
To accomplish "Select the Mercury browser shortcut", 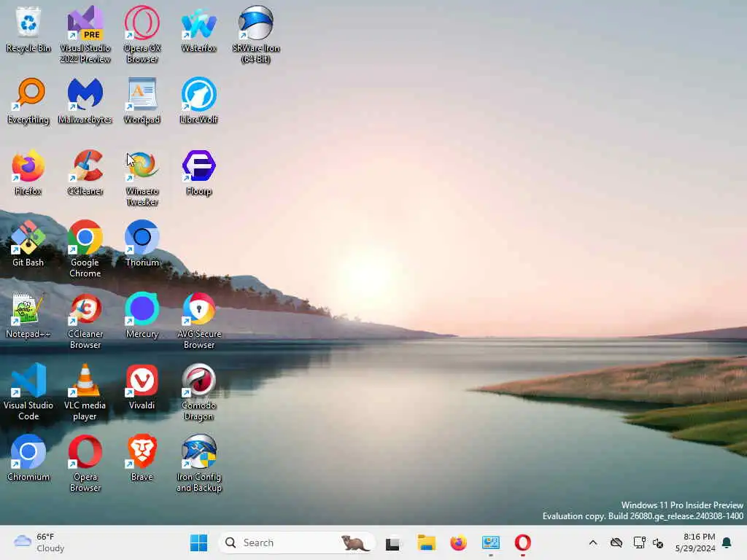I will 142,315.
